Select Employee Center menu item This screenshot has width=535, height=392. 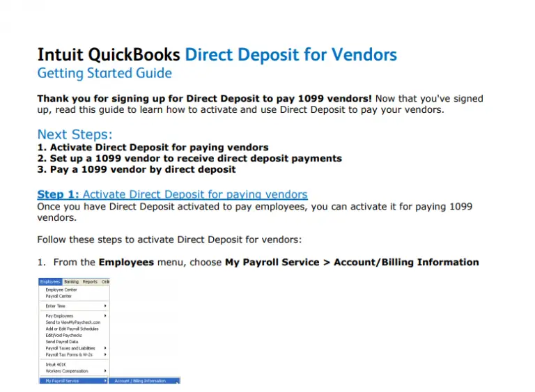pos(61,290)
